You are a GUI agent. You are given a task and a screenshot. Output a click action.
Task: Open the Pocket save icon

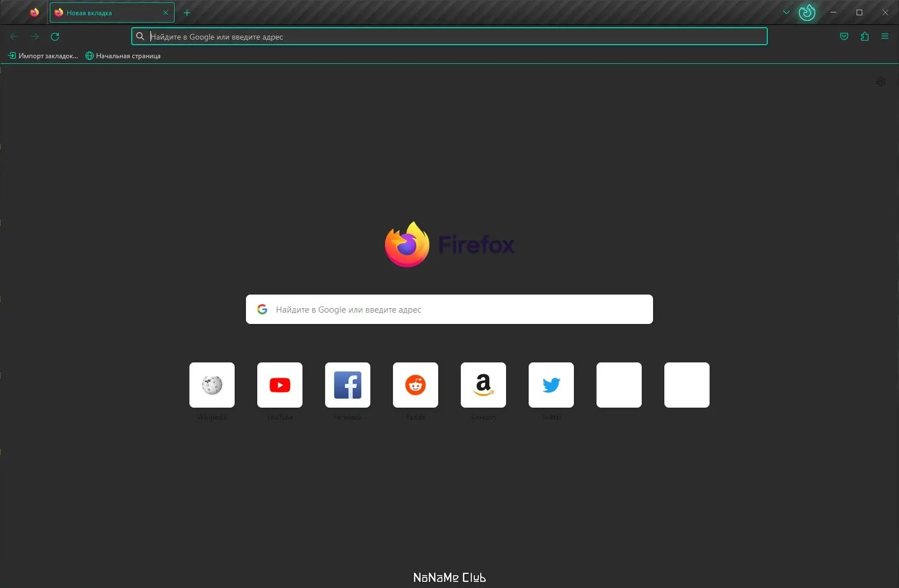point(844,37)
